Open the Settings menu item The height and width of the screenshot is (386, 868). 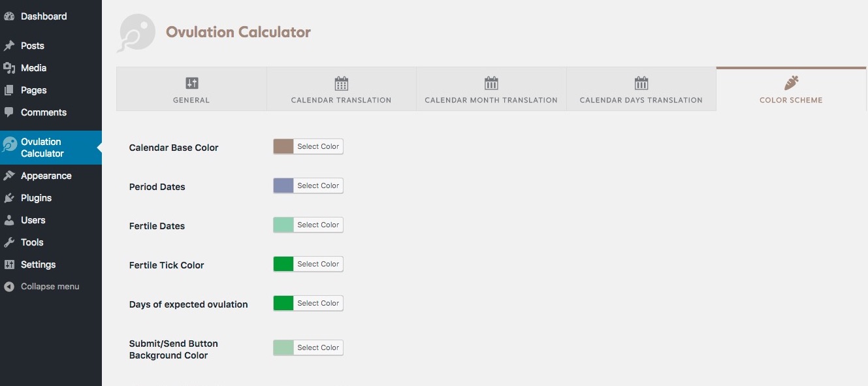tap(51, 265)
